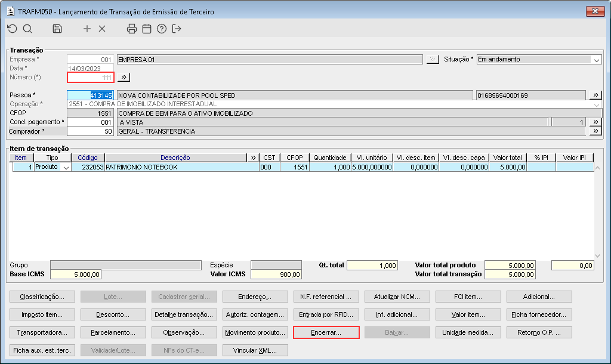
Task: Click the Classificação button
Action: point(42,297)
